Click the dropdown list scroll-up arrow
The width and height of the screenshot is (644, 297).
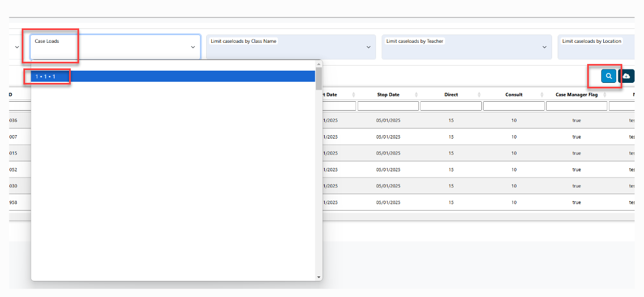click(318, 64)
